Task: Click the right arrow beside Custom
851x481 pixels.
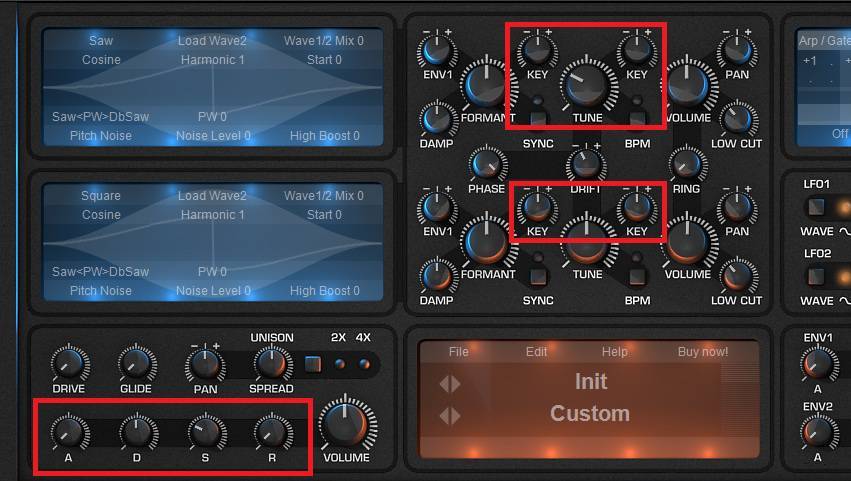Action: tap(456, 415)
